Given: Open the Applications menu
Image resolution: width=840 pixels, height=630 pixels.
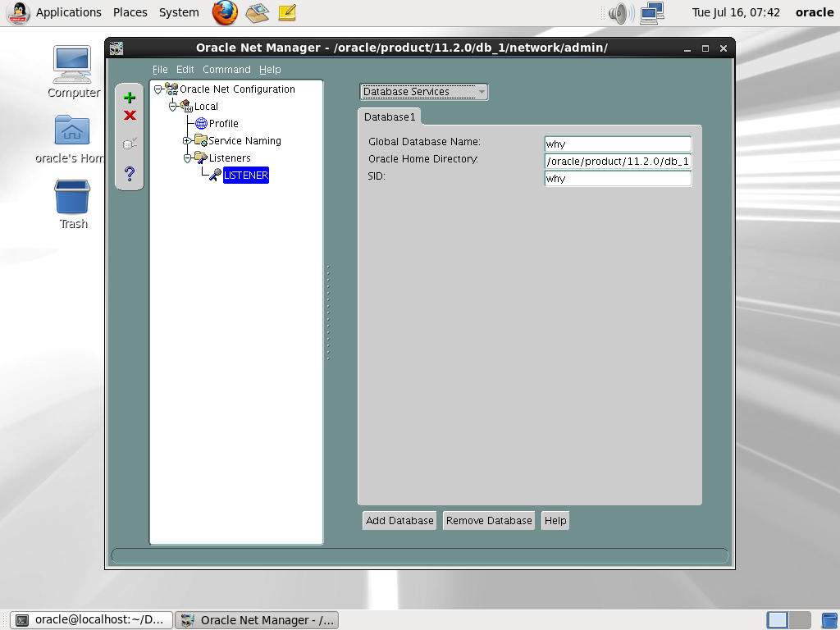Looking at the screenshot, I should pyautogui.click(x=69, y=12).
